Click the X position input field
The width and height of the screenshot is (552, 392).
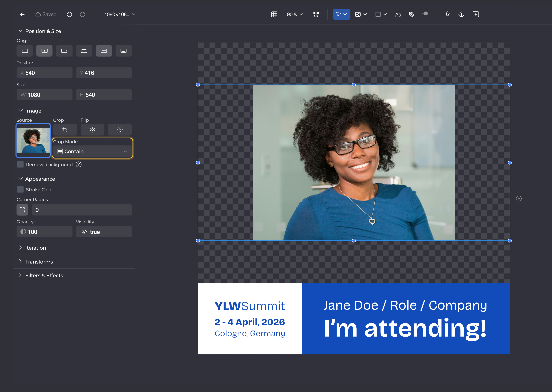[44, 73]
